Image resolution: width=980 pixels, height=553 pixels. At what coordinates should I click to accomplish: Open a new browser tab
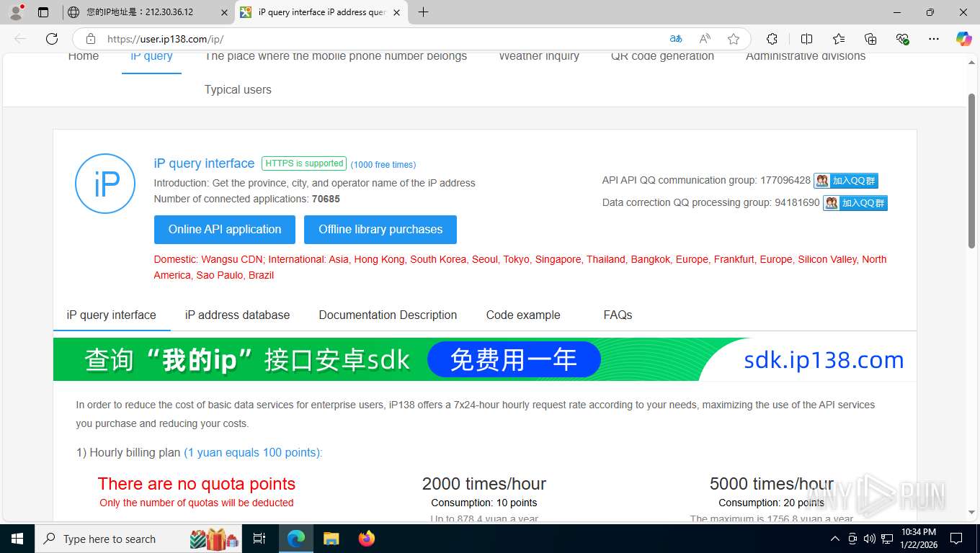(423, 12)
